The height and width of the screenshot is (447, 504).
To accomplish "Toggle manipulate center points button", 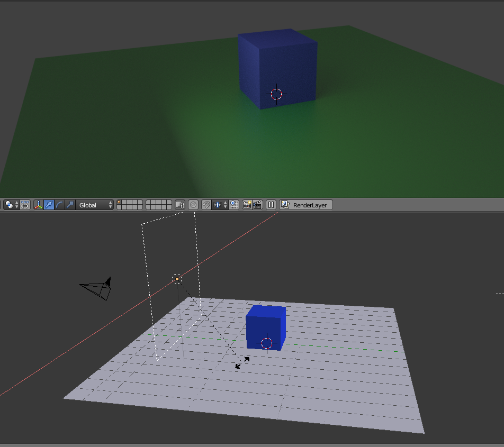I will click(25, 205).
